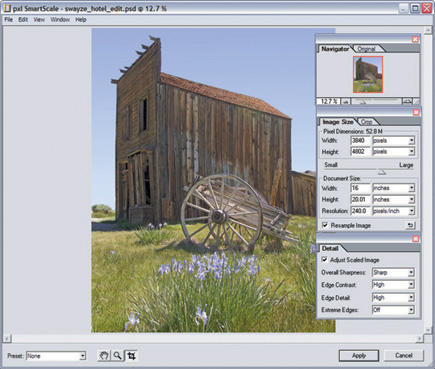The width and height of the screenshot is (435, 369).
Task: Open the Extreme Edges dropdown
Action: pyautogui.click(x=393, y=310)
